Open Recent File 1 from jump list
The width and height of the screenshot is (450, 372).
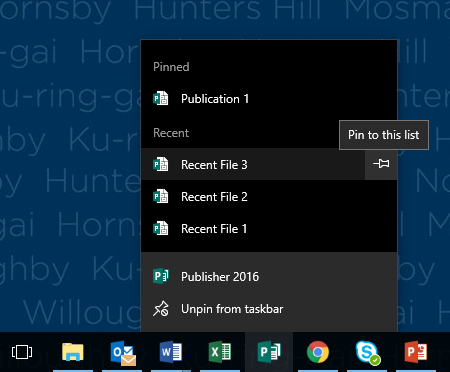(269, 229)
